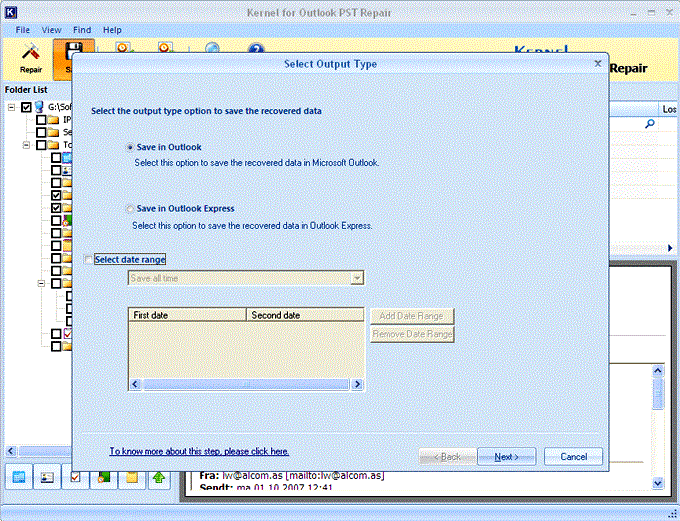Open the Help menu

click(112, 30)
